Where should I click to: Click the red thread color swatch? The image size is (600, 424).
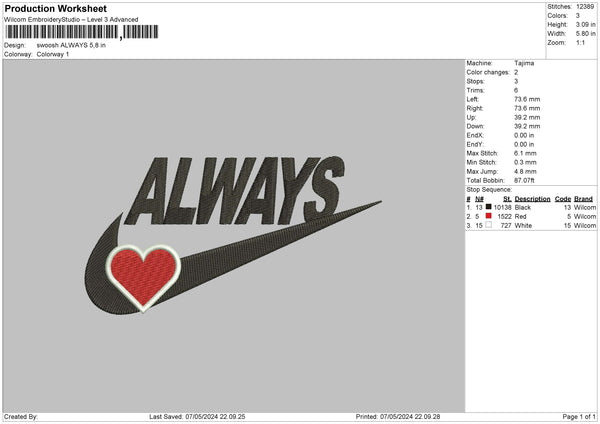[488, 216]
